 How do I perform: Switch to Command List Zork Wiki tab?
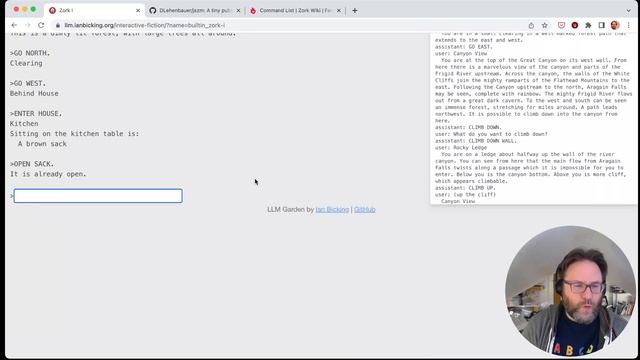point(295,11)
